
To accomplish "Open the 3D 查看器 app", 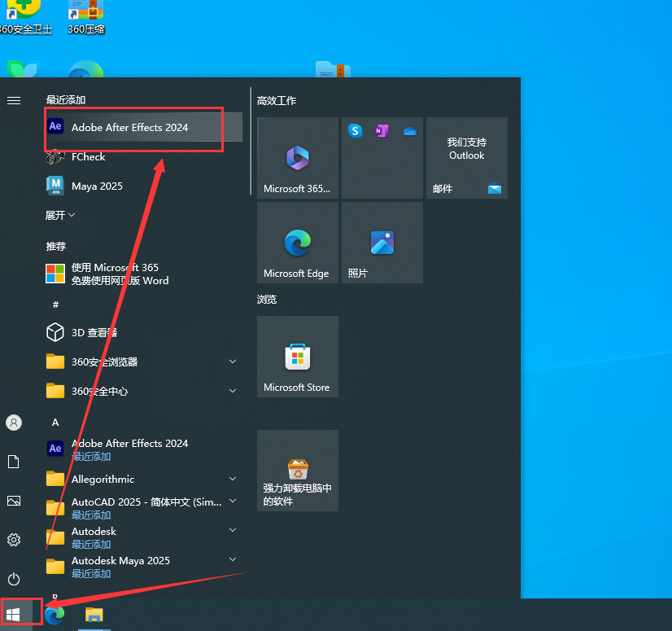I will pyautogui.click(x=143, y=332).
